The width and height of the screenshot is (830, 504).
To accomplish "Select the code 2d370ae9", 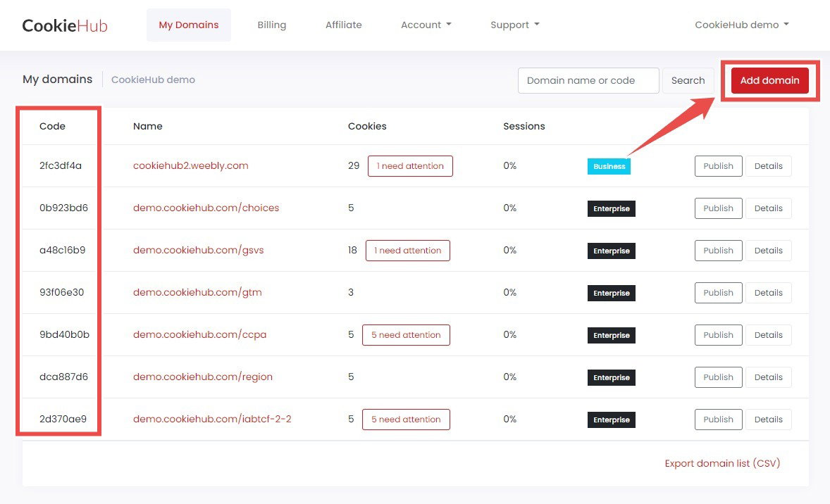I will tap(63, 419).
